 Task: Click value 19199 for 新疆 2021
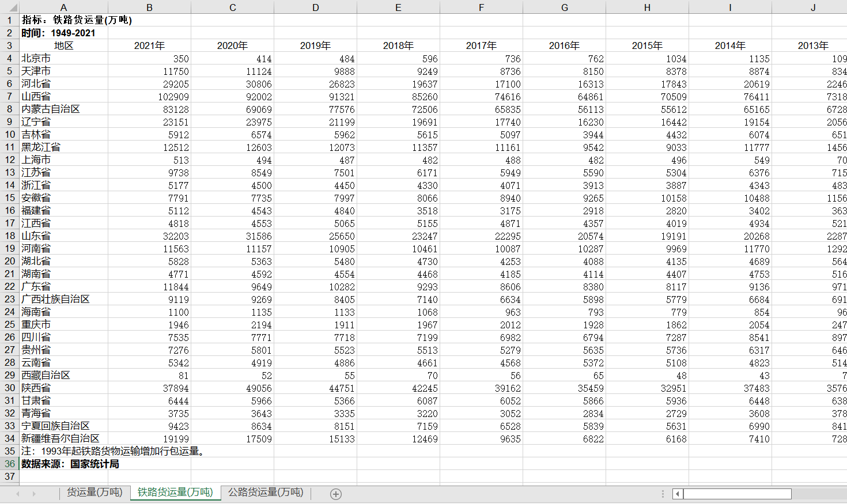[149, 438]
